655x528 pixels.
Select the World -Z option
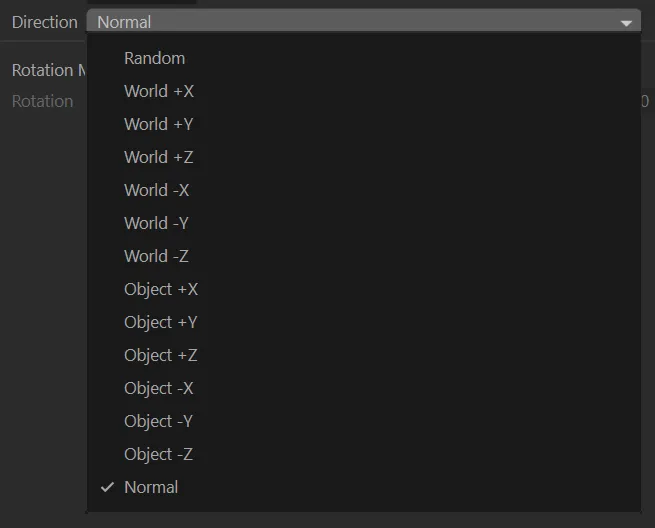156,256
